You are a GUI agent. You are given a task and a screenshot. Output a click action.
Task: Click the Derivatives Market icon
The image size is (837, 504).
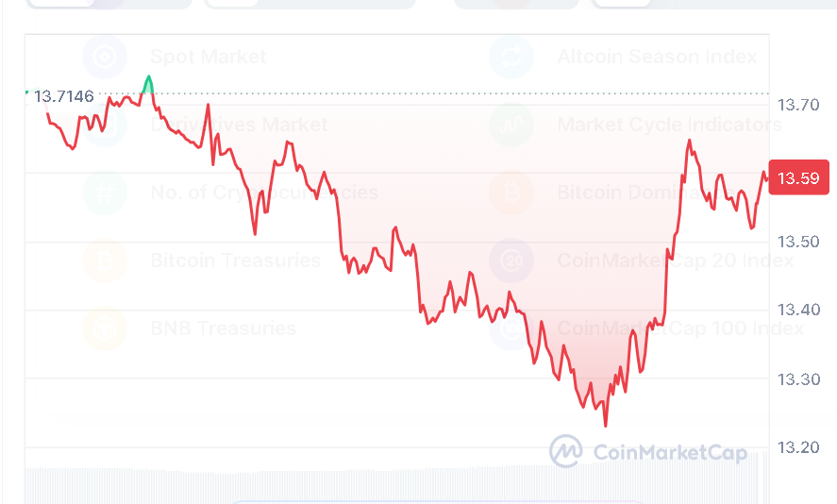point(105,126)
